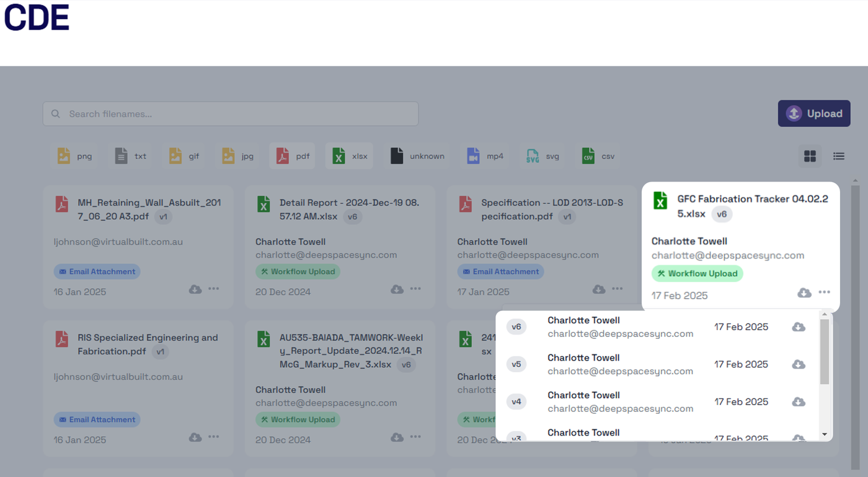Download version v4 from the version list
The image size is (868, 477).
pos(799,402)
